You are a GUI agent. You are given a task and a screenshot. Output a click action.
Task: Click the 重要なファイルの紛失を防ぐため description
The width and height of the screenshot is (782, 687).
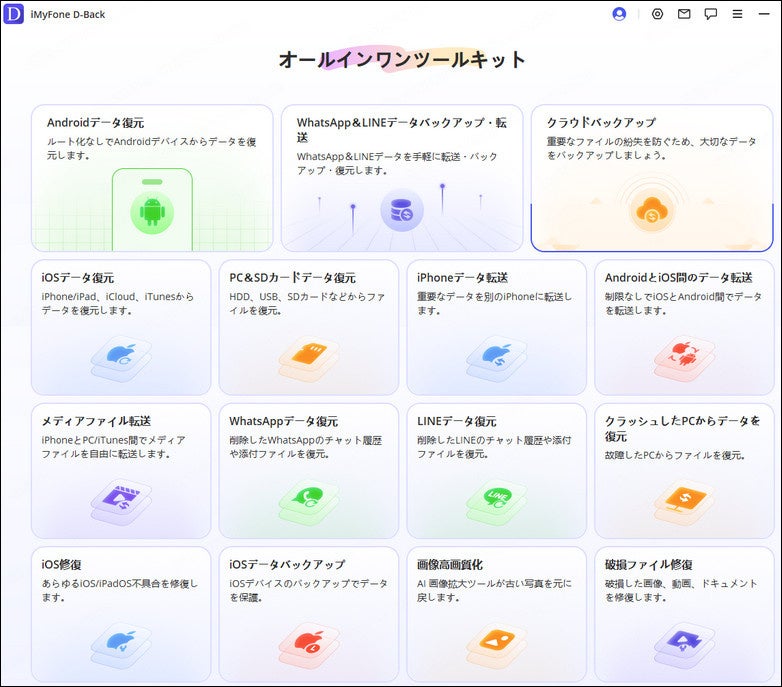click(651, 149)
